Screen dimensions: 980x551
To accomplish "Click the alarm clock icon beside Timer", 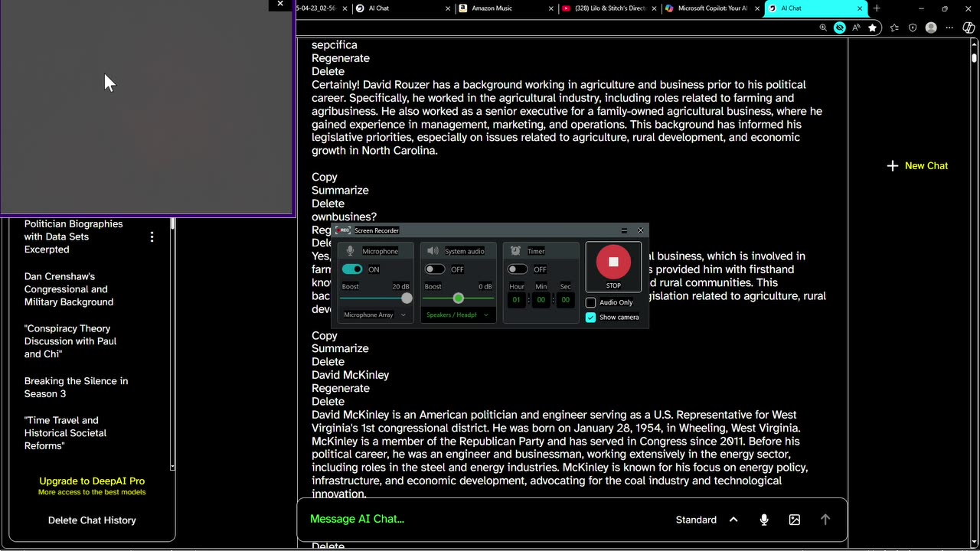I will [515, 251].
